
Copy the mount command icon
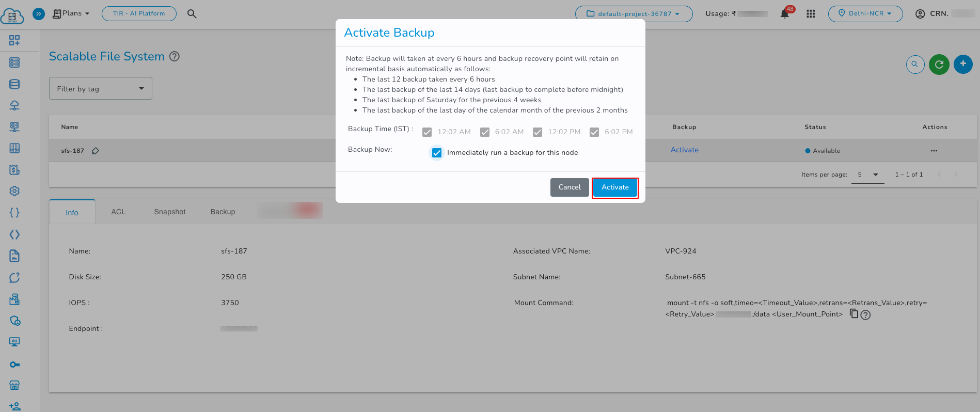pyautogui.click(x=854, y=314)
